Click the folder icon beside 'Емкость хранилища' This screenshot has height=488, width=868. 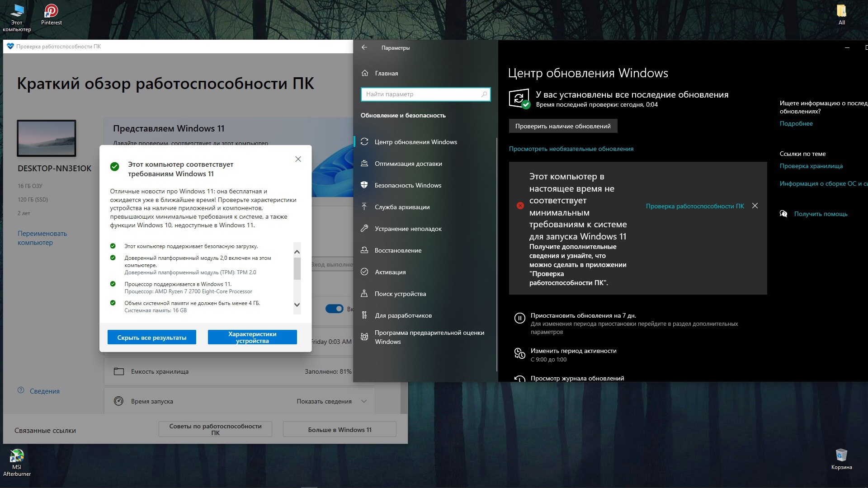coord(119,371)
